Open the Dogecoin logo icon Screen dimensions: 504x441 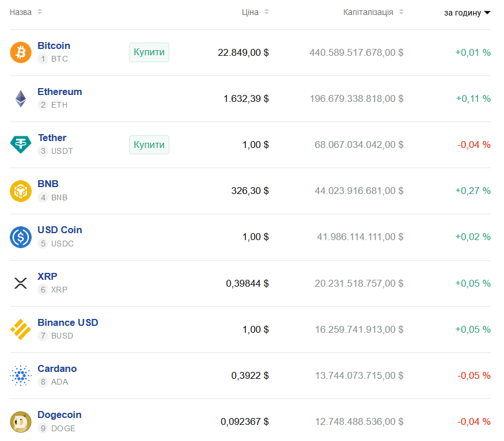21,422
